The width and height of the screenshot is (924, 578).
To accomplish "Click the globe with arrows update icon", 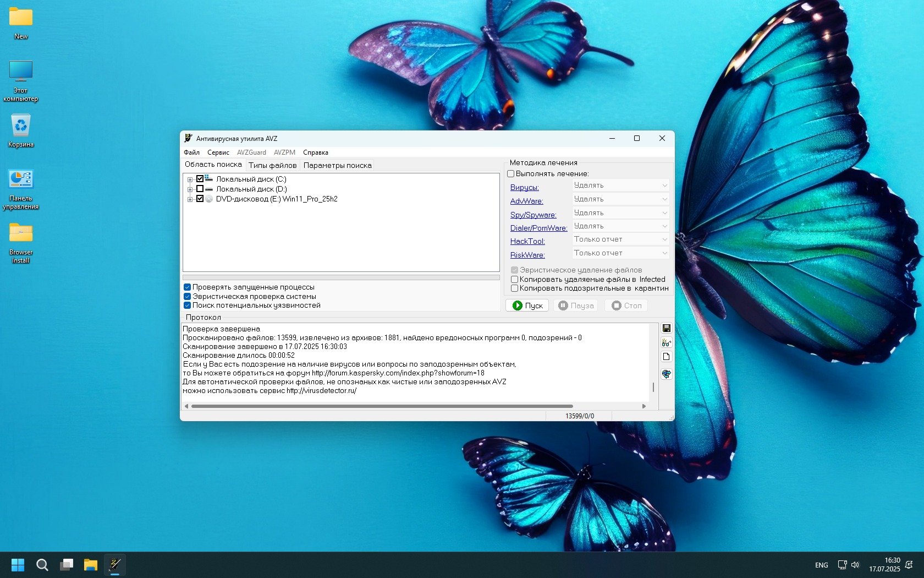I will tap(666, 374).
